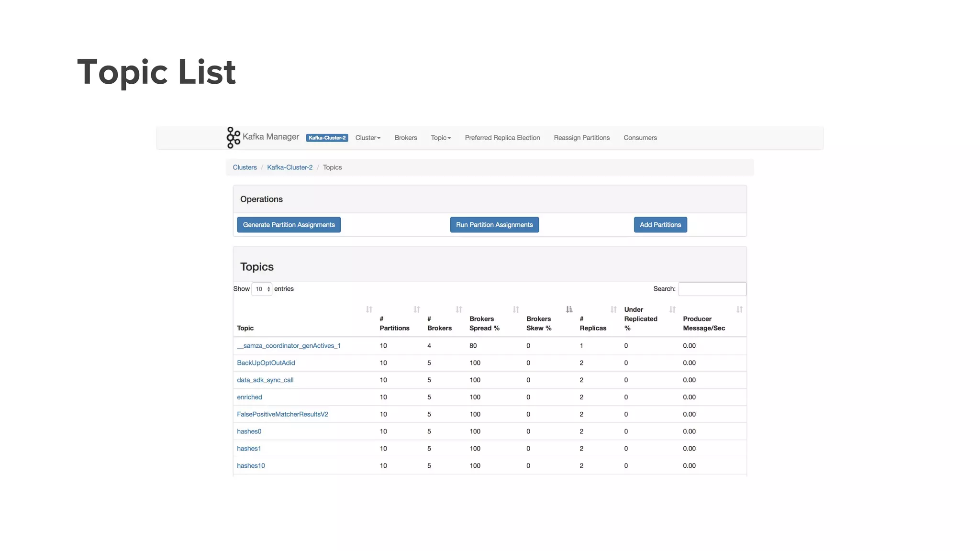Open Preferred Replica Election page
Screen dimensions: 980x551
[502, 138]
